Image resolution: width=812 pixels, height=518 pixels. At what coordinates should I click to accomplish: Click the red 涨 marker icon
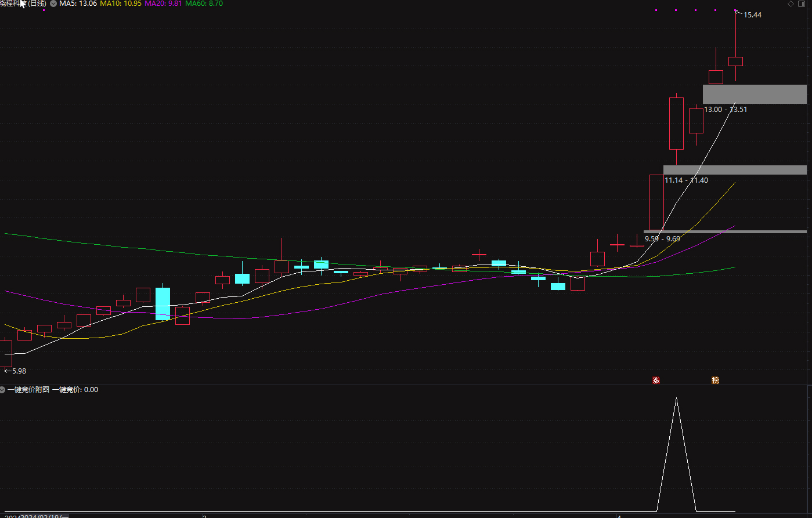(x=656, y=381)
